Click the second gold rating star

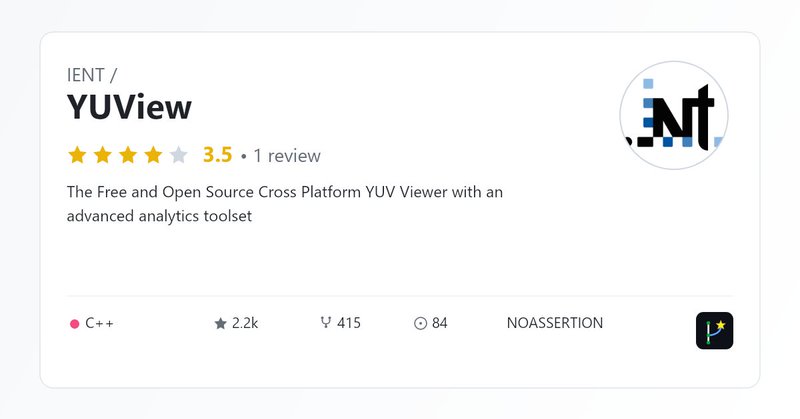coord(102,155)
